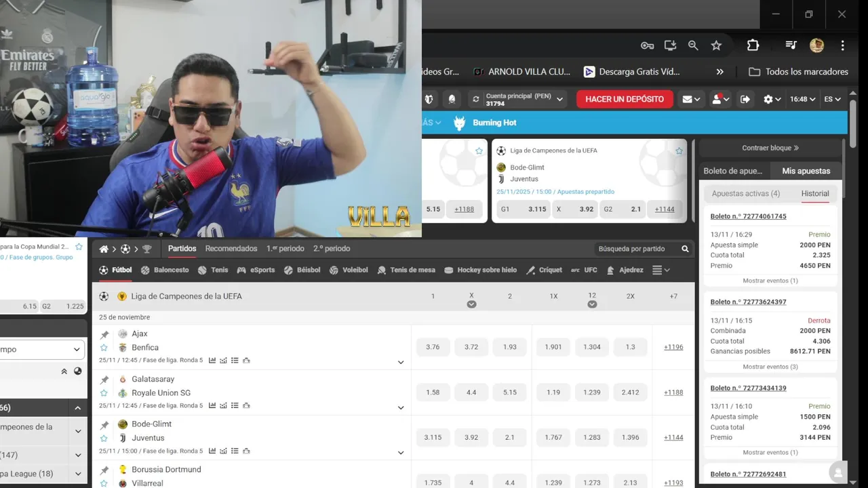Open Todos los marcadores folder
The width and height of the screenshot is (868, 488).
tap(799, 72)
